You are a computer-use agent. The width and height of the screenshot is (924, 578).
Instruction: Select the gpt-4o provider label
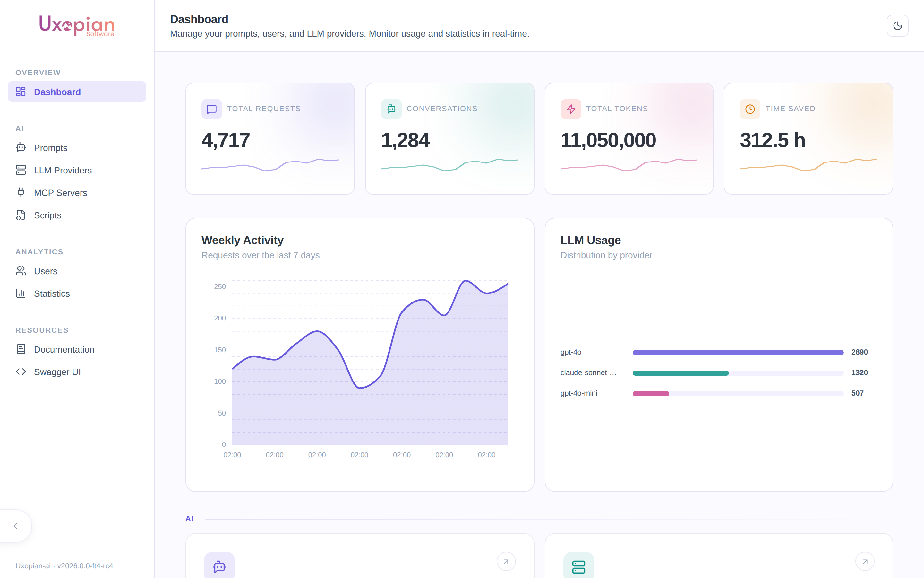[571, 352]
